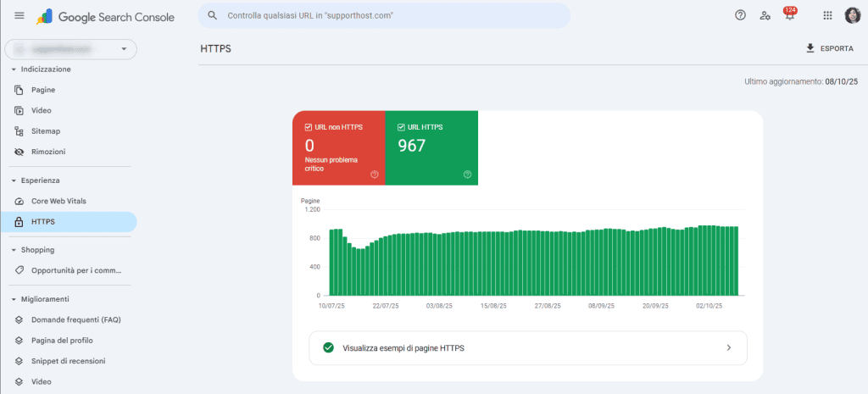Uncheck the URL HTTPS checkbox
868x394 pixels.
point(401,127)
